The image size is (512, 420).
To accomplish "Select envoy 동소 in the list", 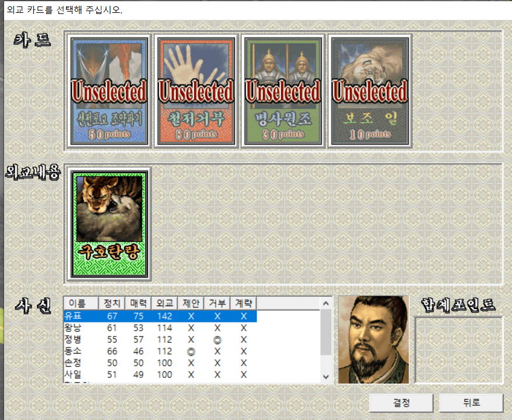I will click(160, 352).
